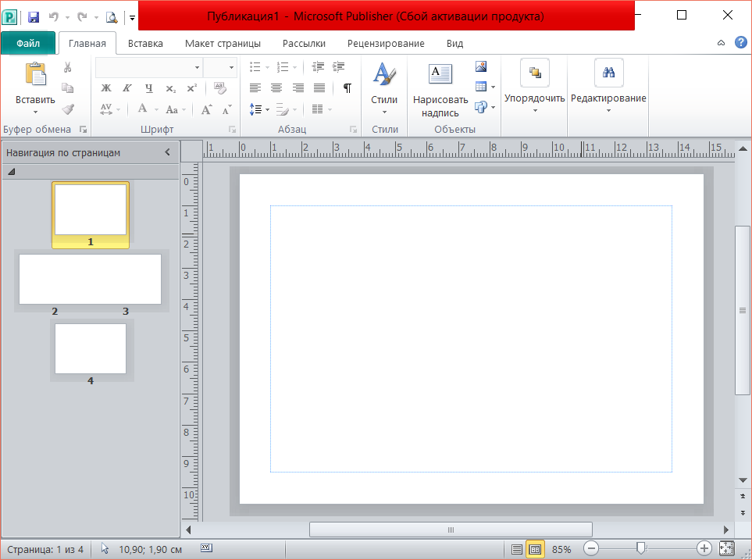
Task: Click the Shrink Font icon
Action: 226,109
